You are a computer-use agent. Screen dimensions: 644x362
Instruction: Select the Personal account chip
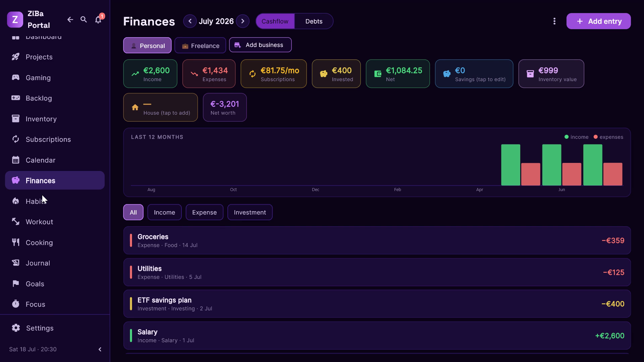pyautogui.click(x=147, y=45)
